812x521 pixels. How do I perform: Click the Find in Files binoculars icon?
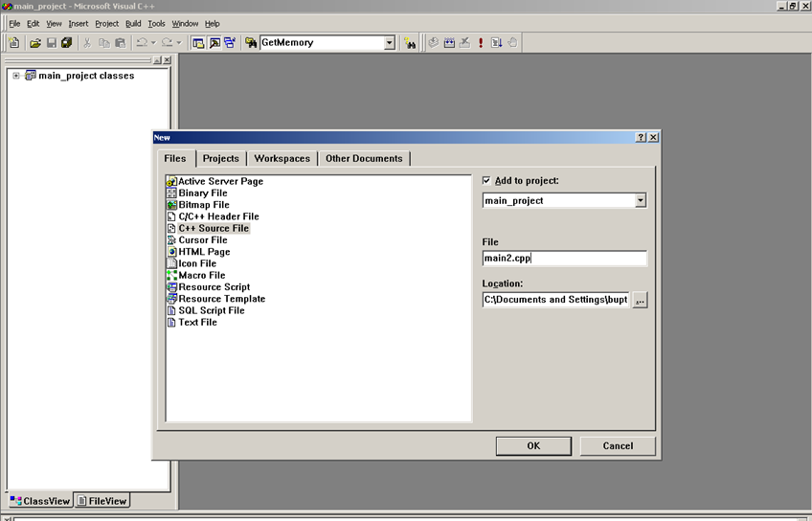[x=251, y=43]
